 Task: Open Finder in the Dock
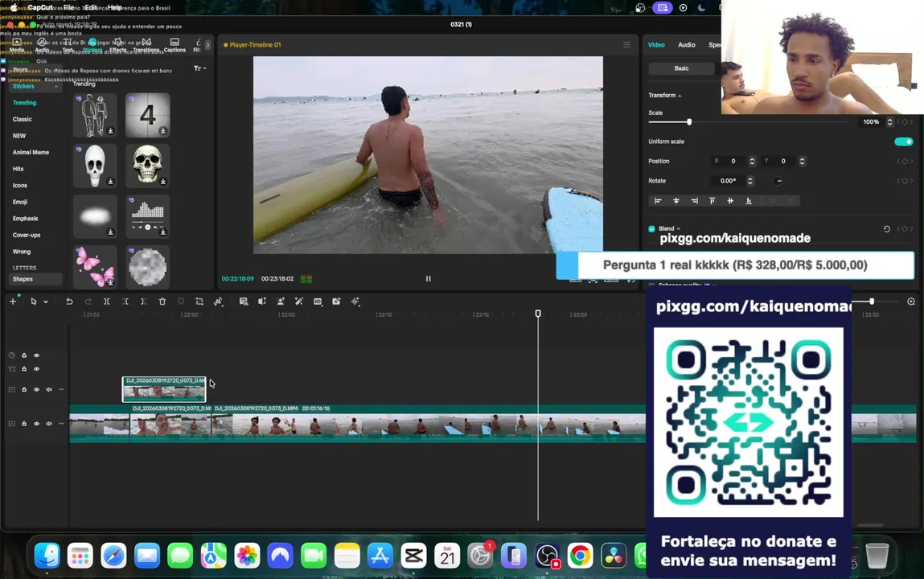click(x=47, y=556)
